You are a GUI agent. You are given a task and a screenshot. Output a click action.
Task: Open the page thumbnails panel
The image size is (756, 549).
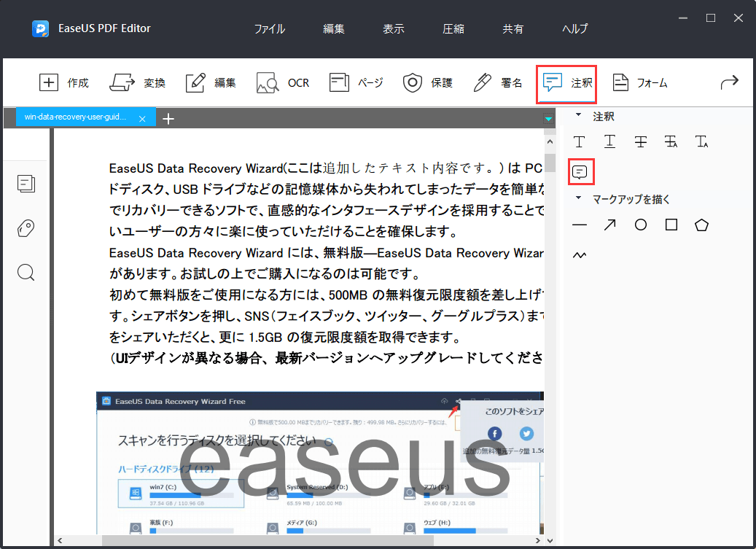point(26,184)
